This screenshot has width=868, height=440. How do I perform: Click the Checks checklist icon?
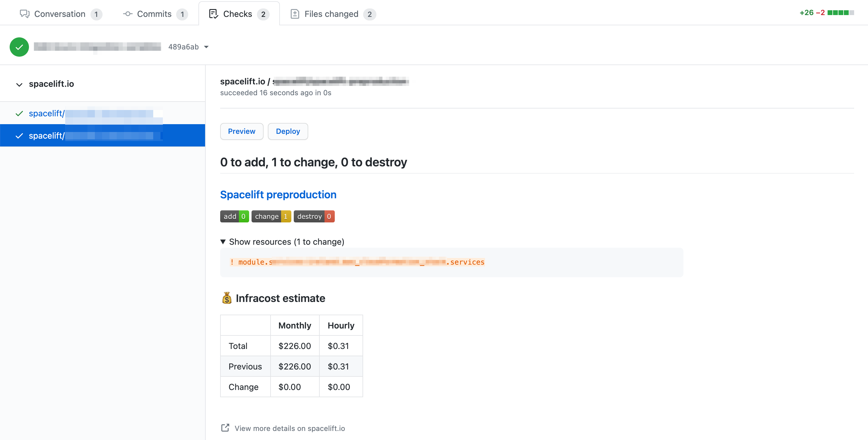(x=213, y=14)
